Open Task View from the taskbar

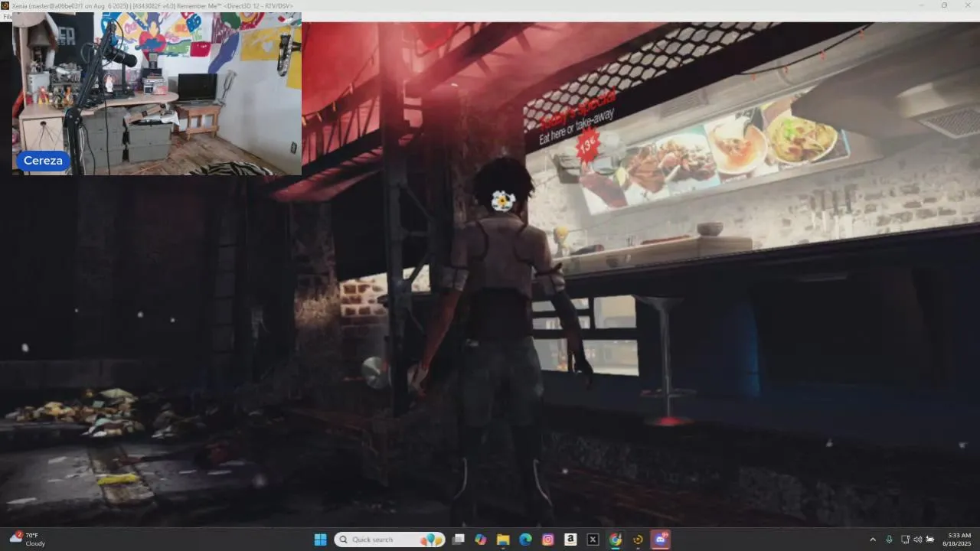[x=458, y=540]
